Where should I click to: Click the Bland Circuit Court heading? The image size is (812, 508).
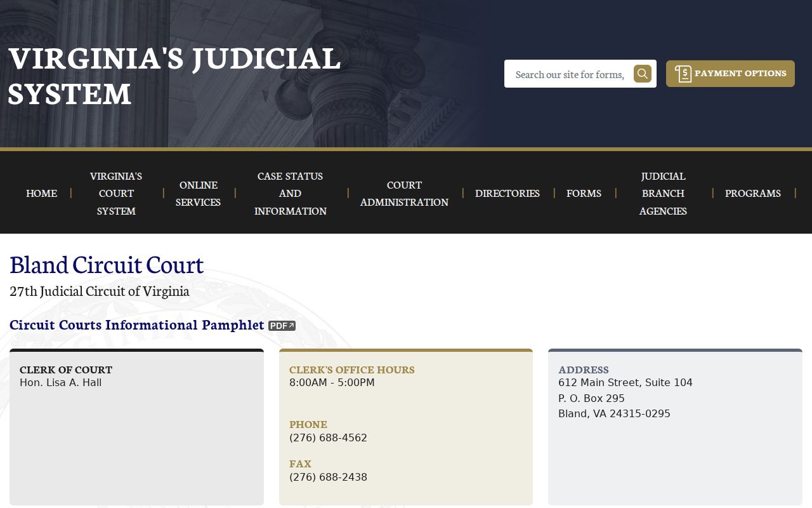coord(107,264)
